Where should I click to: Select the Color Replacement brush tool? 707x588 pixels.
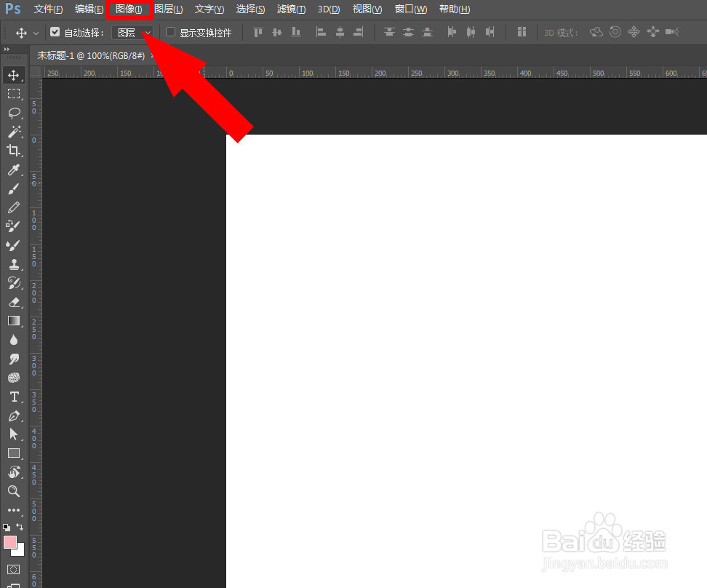[x=14, y=226]
